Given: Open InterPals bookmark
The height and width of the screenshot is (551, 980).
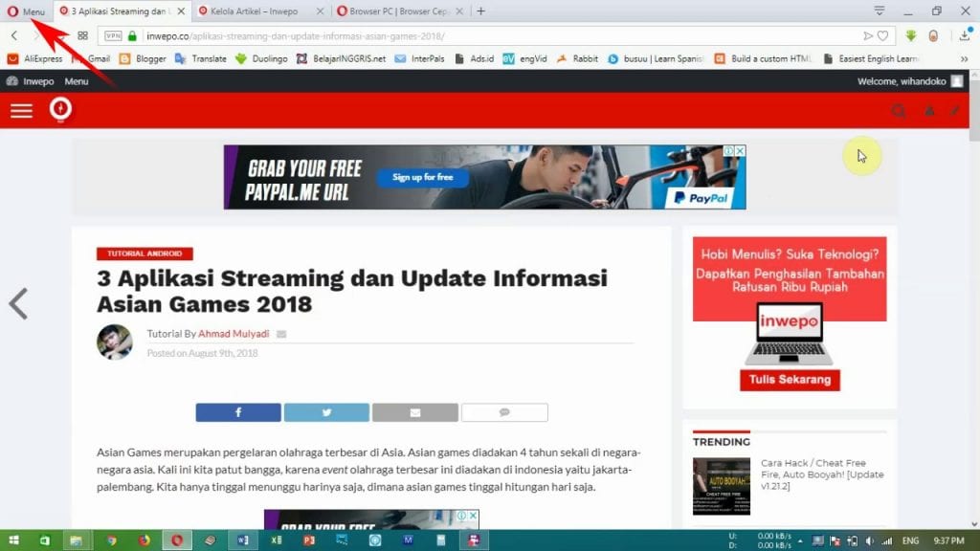Looking at the screenshot, I should 419,58.
